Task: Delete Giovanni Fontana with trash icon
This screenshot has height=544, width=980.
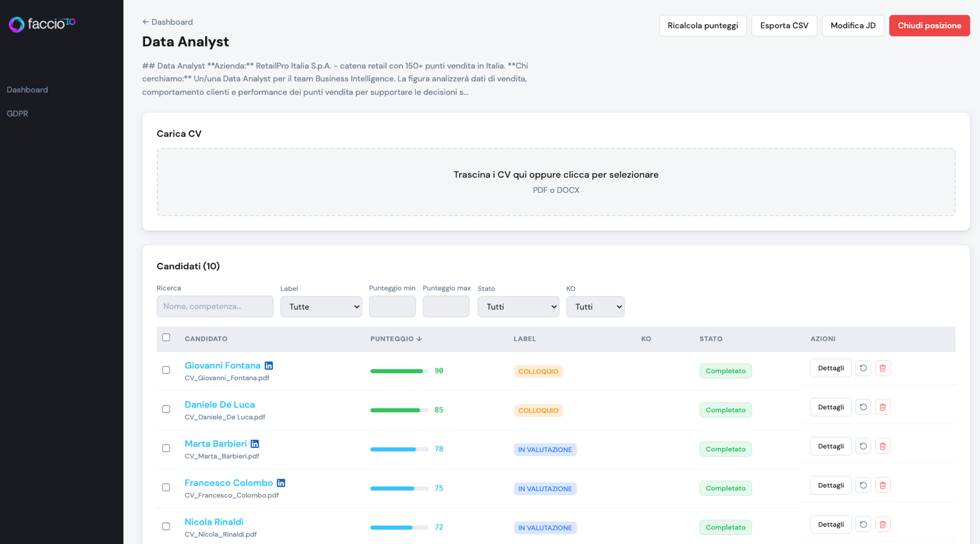Action: [882, 368]
